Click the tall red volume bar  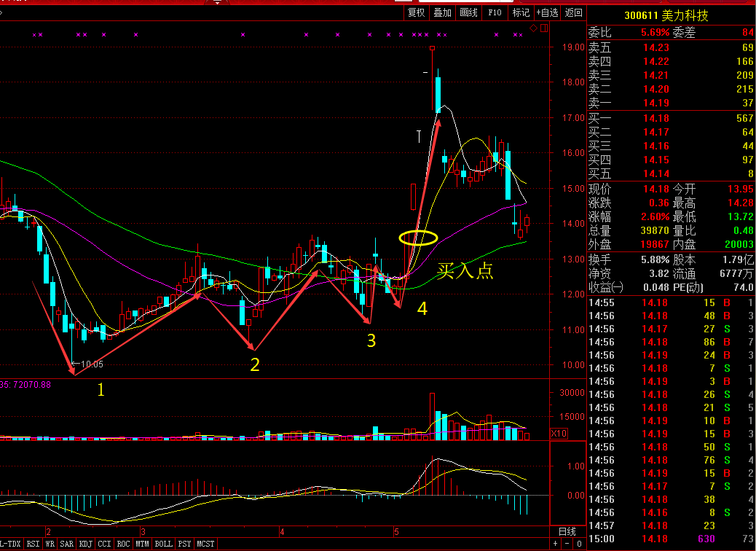coord(432,416)
